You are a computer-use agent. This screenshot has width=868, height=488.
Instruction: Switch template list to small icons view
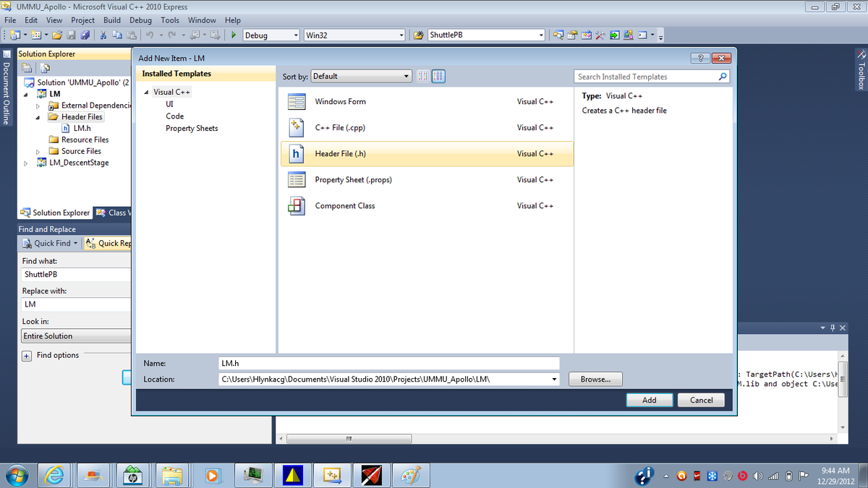[423, 76]
